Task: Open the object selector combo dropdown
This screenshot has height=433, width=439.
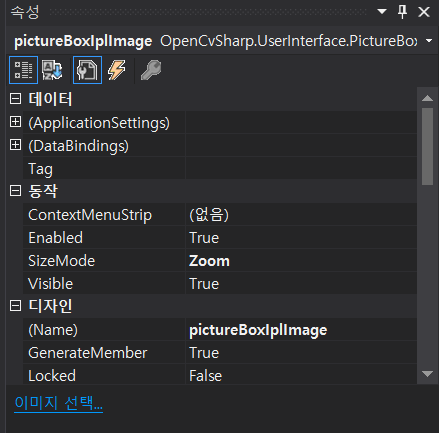Action: (429, 41)
